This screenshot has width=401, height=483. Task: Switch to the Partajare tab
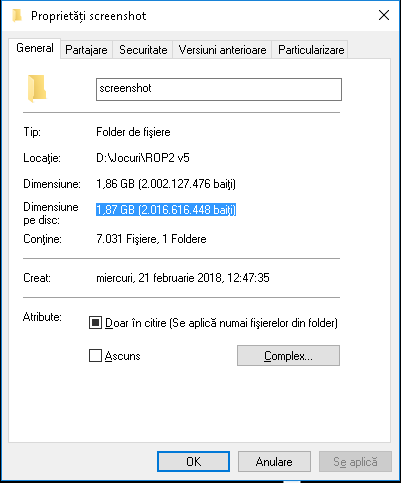coord(86,50)
